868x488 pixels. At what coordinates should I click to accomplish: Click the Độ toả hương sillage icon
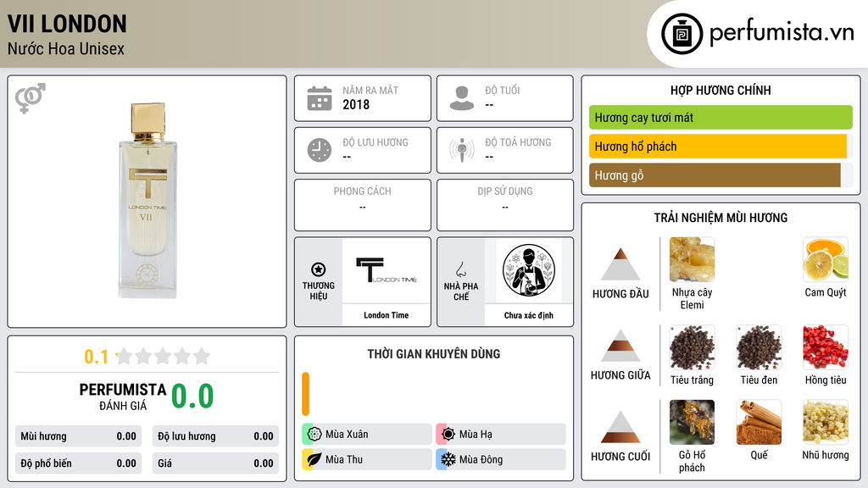(462, 150)
